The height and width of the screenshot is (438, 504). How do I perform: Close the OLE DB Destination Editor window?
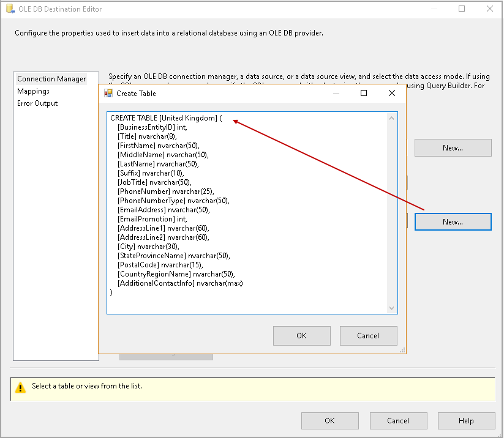pyautogui.click(x=489, y=9)
